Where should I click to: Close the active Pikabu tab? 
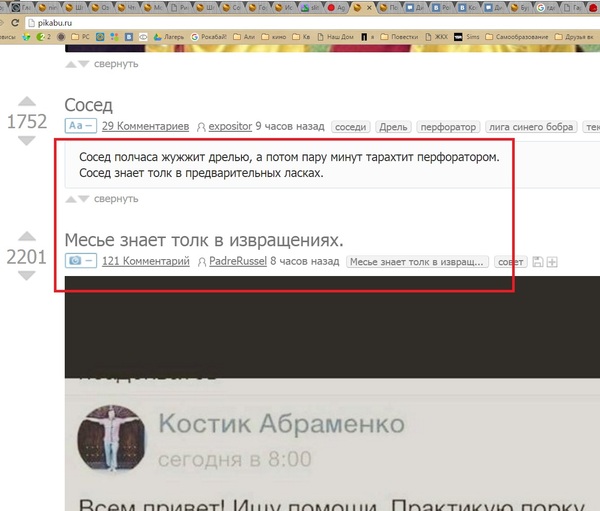coord(369,7)
